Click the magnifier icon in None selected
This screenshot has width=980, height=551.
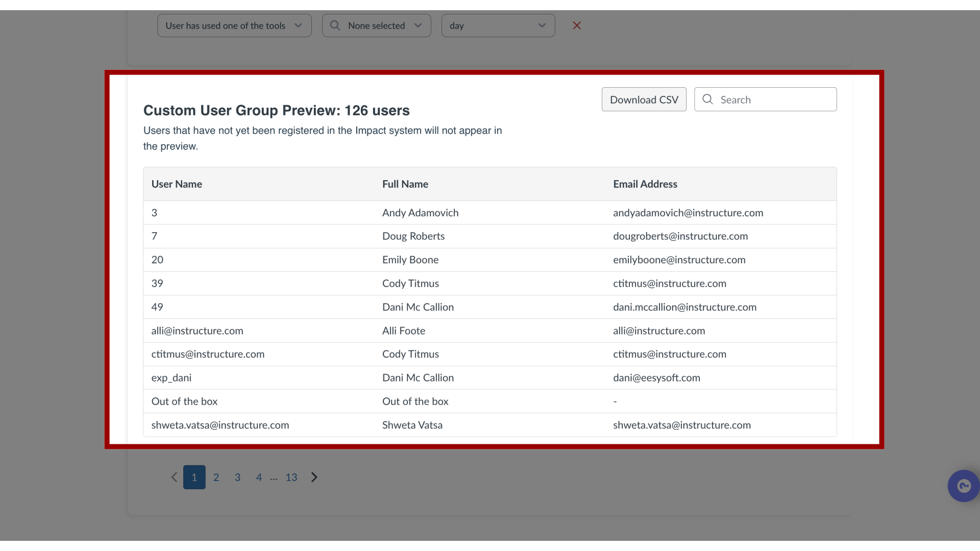[x=335, y=26]
